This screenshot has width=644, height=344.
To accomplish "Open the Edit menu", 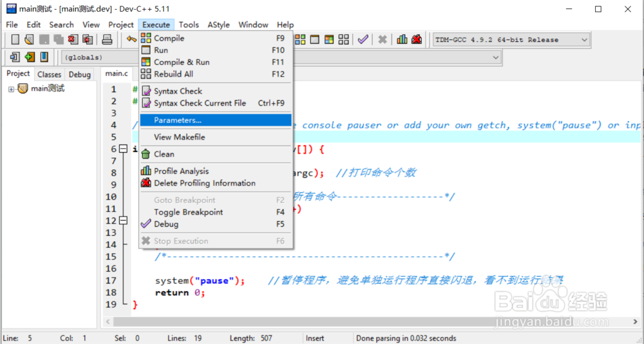I will pos(33,24).
